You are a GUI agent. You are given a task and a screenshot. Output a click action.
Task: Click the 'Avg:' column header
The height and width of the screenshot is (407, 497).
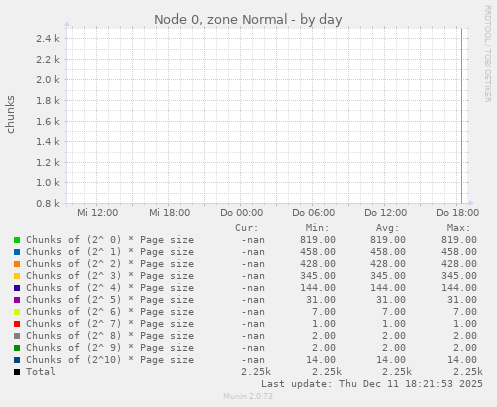pyautogui.click(x=387, y=228)
